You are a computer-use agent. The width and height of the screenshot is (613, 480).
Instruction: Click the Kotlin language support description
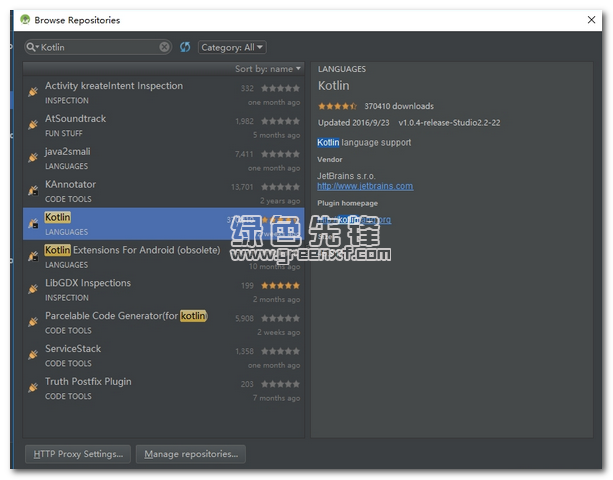(x=364, y=142)
